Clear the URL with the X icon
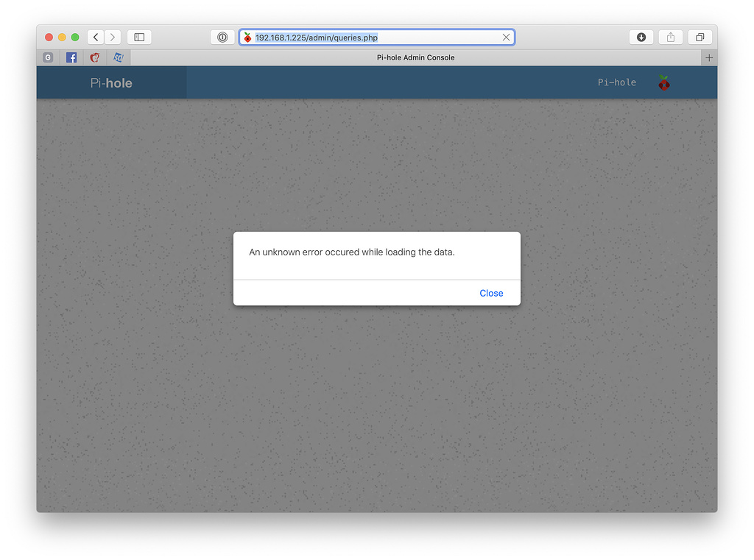This screenshot has height=560, width=754. 506,38
